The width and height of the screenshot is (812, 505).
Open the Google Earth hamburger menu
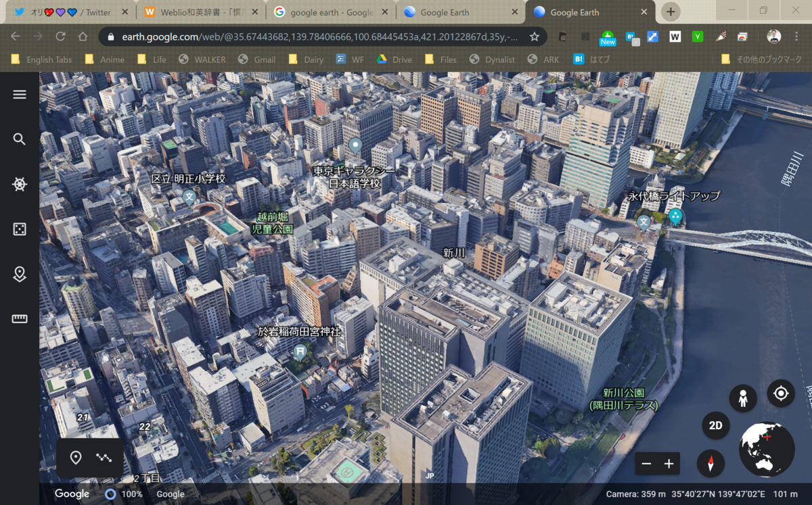[x=20, y=94]
